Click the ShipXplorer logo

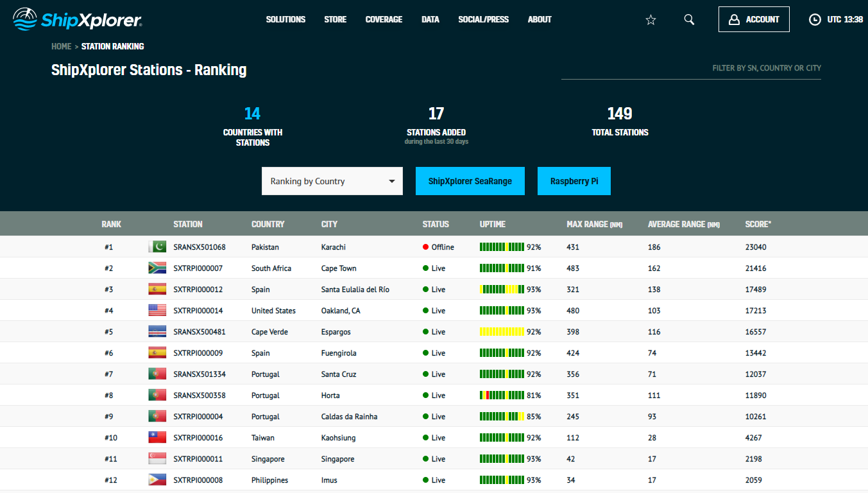pyautogui.click(x=78, y=19)
